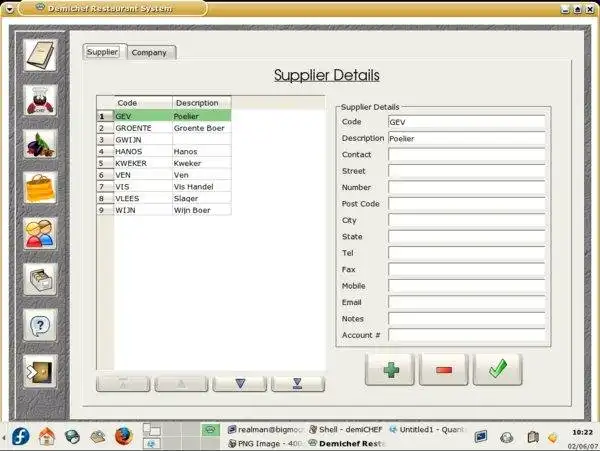
Task: Select the HANOS supplier row
Action: click(164, 151)
